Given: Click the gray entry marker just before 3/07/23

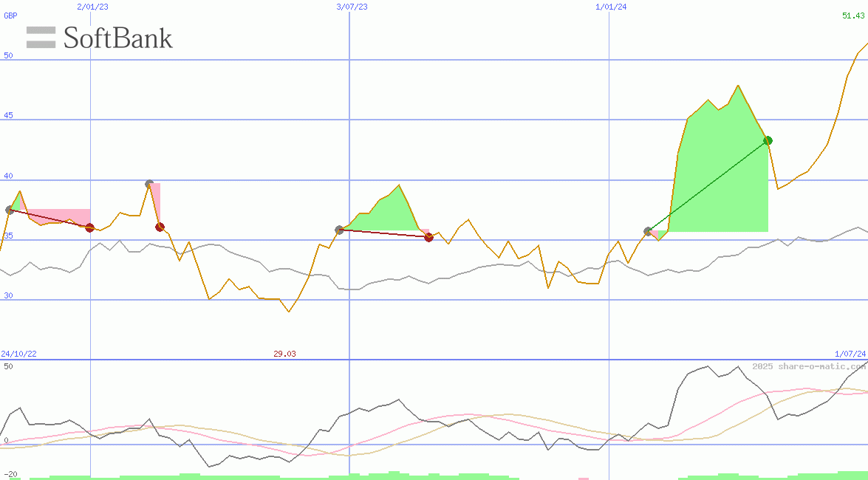Looking at the screenshot, I should (339, 230).
